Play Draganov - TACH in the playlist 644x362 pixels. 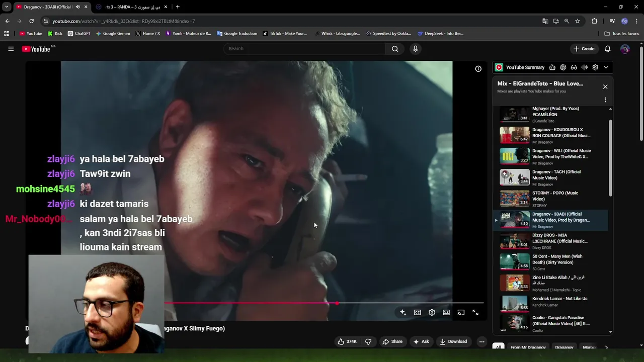pyautogui.click(x=550, y=177)
